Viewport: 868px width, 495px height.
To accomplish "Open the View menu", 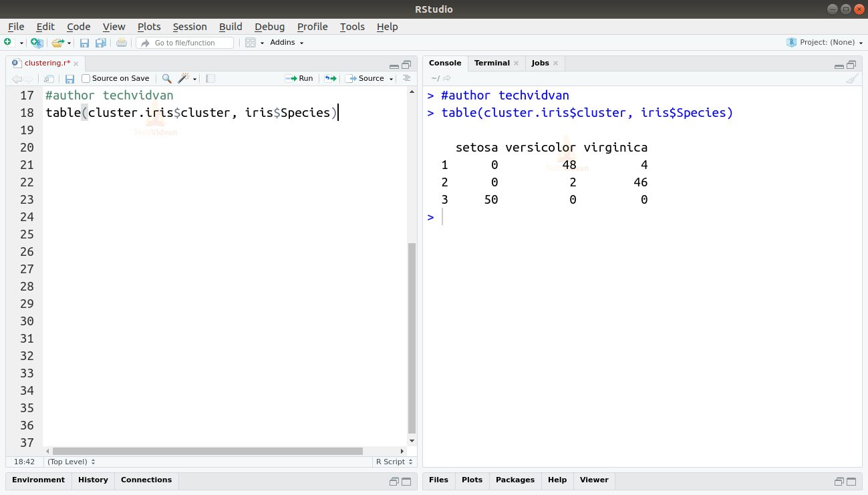I will (x=114, y=27).
